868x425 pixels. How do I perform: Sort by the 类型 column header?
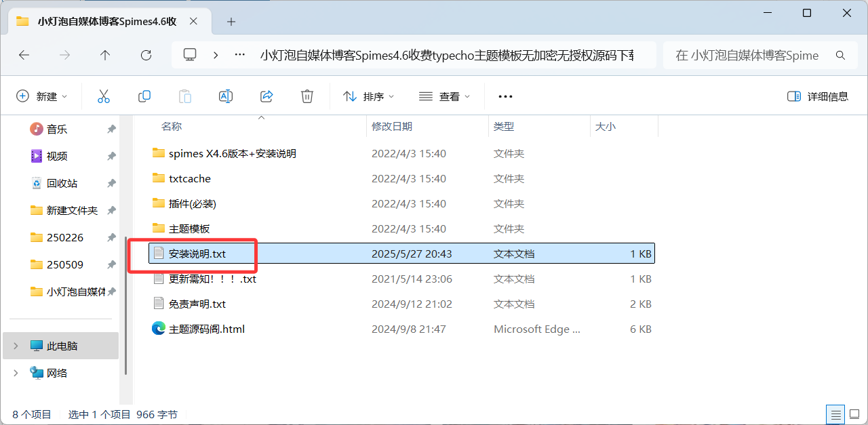click(x=504, y=126)
